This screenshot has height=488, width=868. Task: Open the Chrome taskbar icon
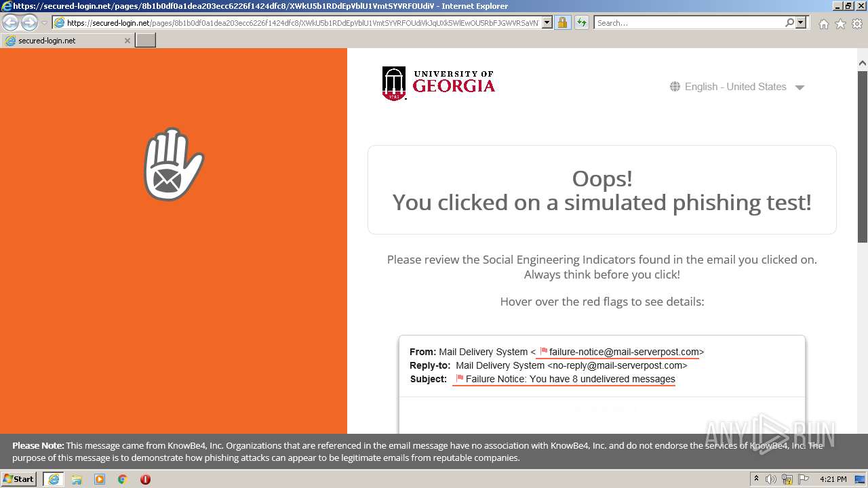pos(123,479)
